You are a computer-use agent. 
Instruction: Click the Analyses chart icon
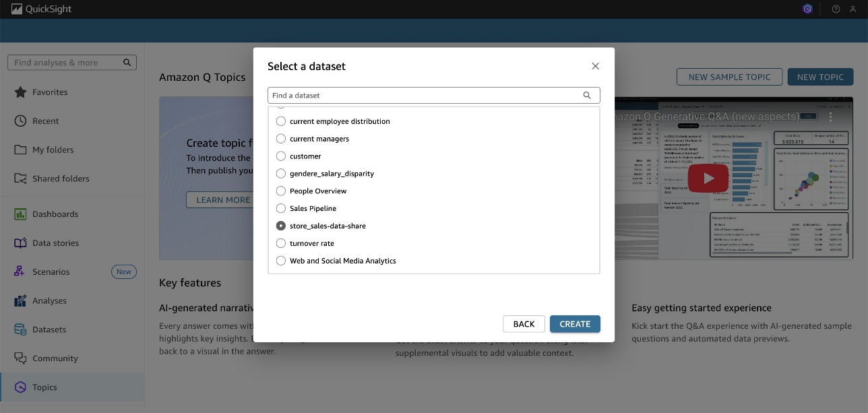[x=20, y=301]
